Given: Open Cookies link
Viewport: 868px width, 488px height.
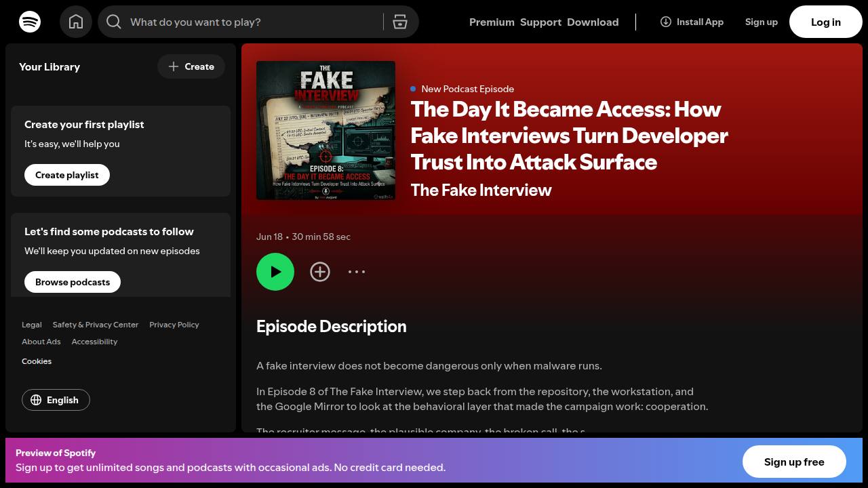Looking at the screenshot, I should coord(37,361).
